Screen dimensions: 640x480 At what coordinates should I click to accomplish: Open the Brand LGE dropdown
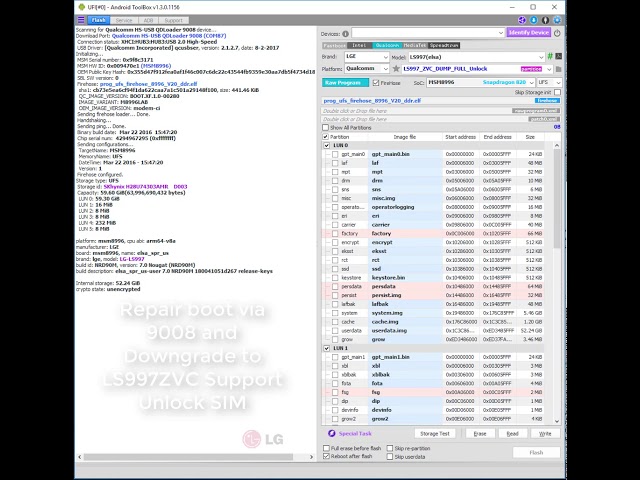point(367,57)
